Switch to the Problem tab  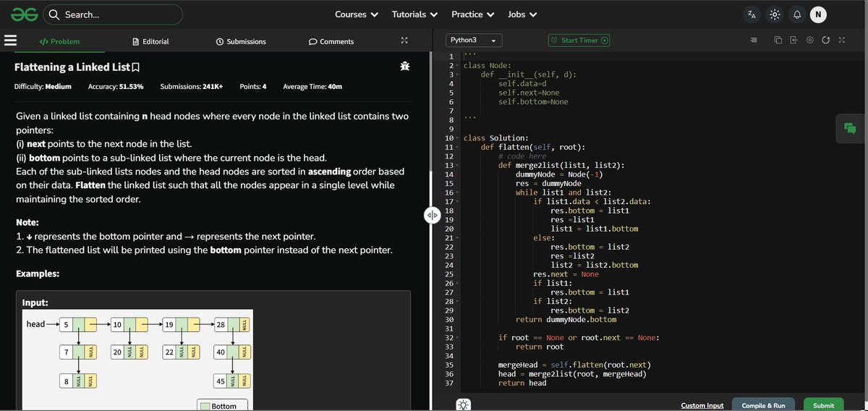[59, 41]
